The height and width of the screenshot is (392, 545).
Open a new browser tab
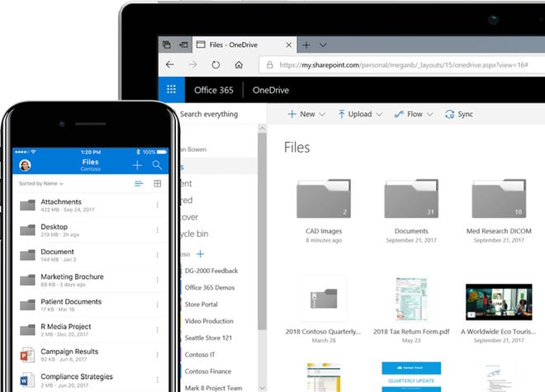(306, 45)
